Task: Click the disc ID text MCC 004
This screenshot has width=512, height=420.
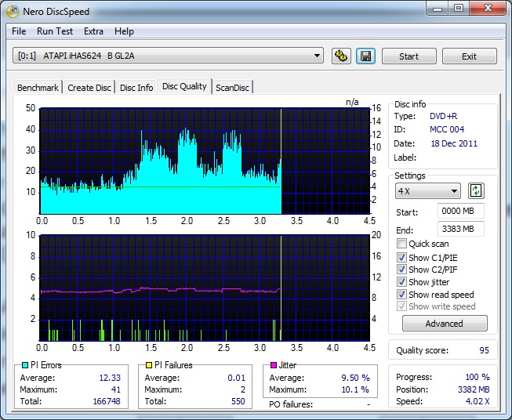Action: pos(447,129)
